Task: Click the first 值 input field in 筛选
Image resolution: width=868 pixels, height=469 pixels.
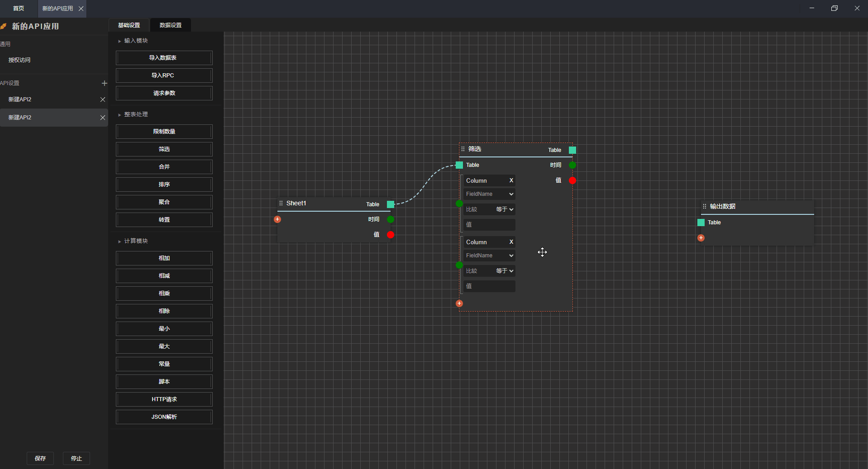Action: [489, 225]
